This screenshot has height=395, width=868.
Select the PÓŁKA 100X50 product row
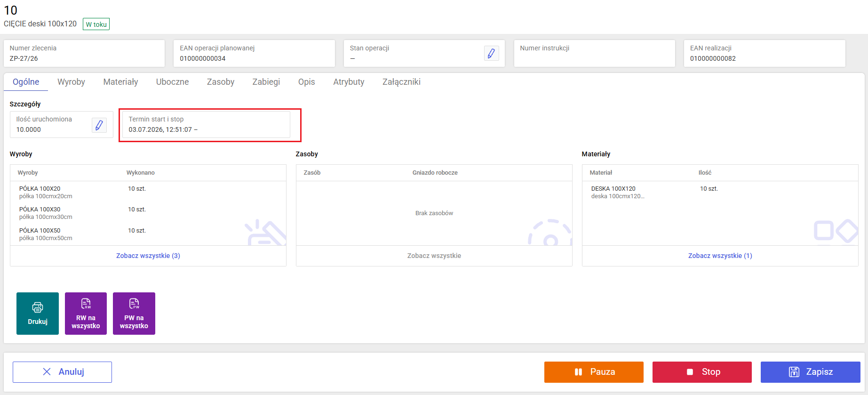click(148, 234)
